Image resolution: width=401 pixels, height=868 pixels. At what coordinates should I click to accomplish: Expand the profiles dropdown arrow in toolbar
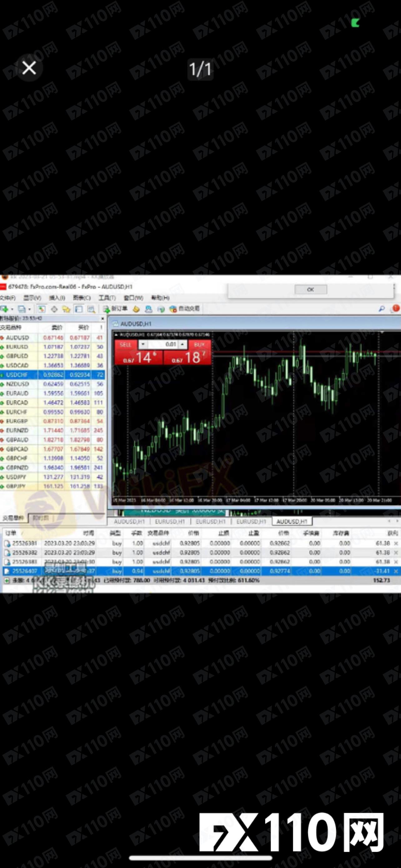[30, 309]
